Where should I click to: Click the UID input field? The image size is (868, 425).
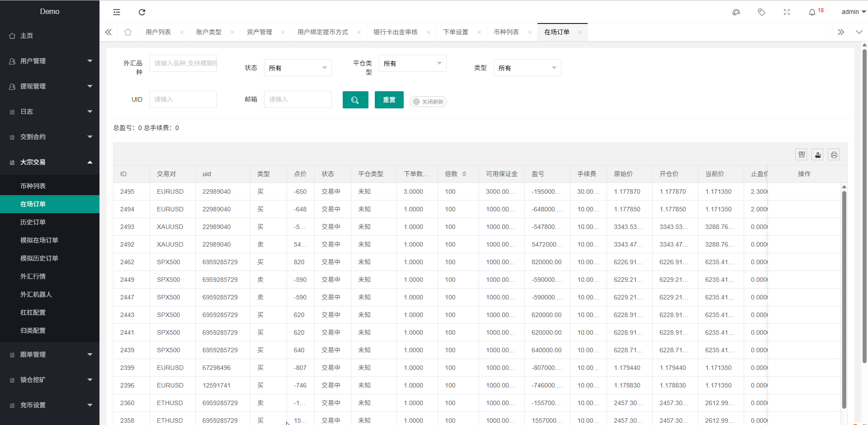183,99
